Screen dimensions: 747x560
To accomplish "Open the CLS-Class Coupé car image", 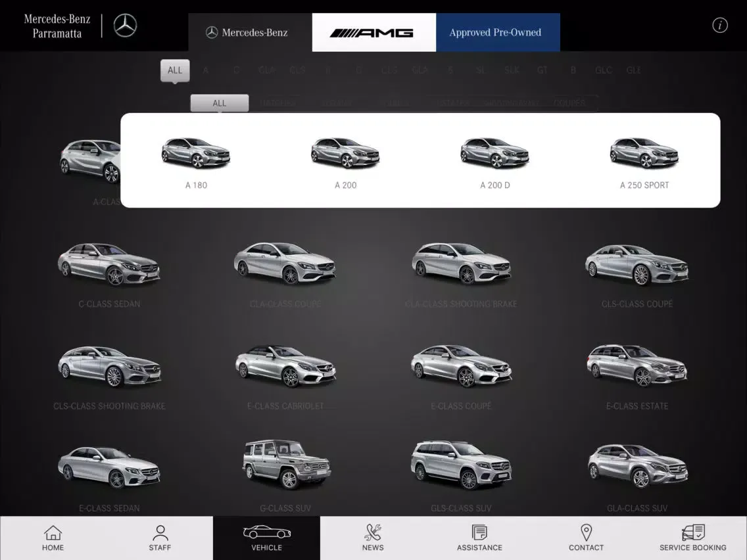I will [637, 264].
